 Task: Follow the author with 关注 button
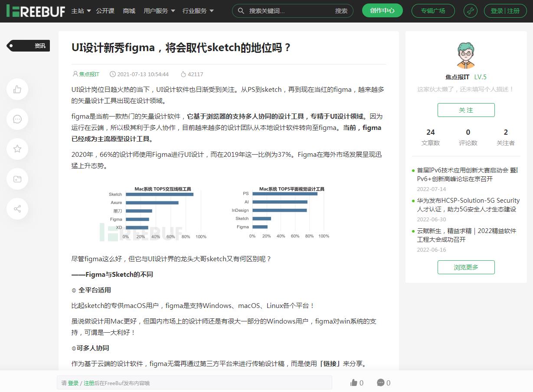coord(466,110)
